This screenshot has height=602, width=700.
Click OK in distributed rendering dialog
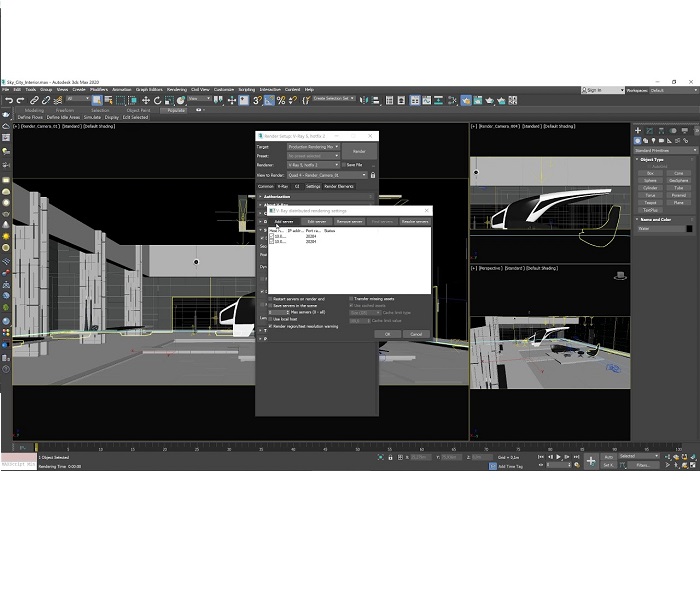click(387, 334)
